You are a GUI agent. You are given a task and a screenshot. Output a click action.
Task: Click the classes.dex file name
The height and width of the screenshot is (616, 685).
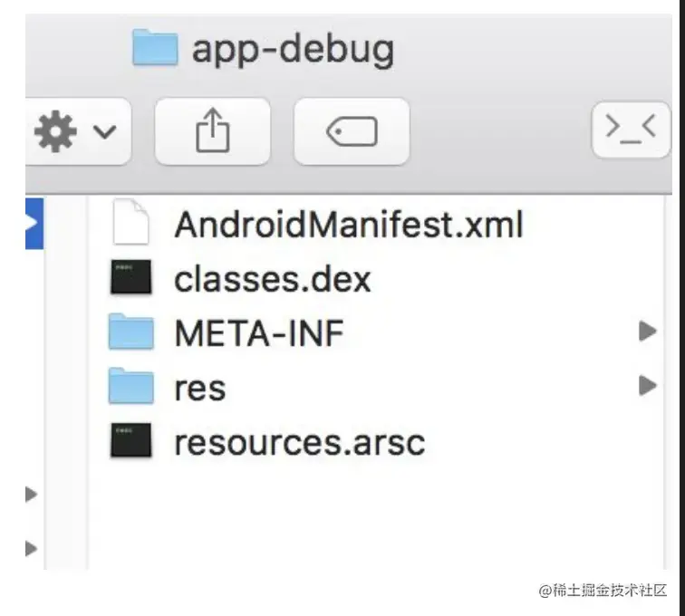(273, 279)
